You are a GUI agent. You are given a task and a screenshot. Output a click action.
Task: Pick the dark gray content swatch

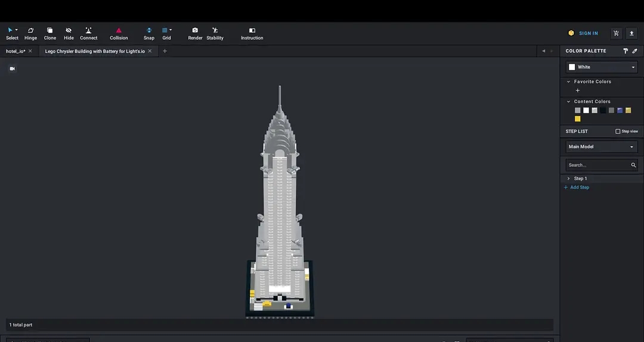tap(611, 110)
